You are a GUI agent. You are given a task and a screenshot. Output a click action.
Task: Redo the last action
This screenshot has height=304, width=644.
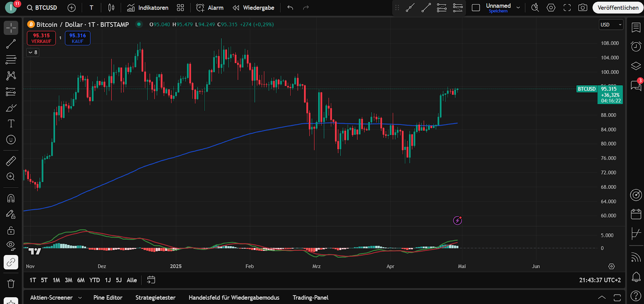(x=306, y=8)
